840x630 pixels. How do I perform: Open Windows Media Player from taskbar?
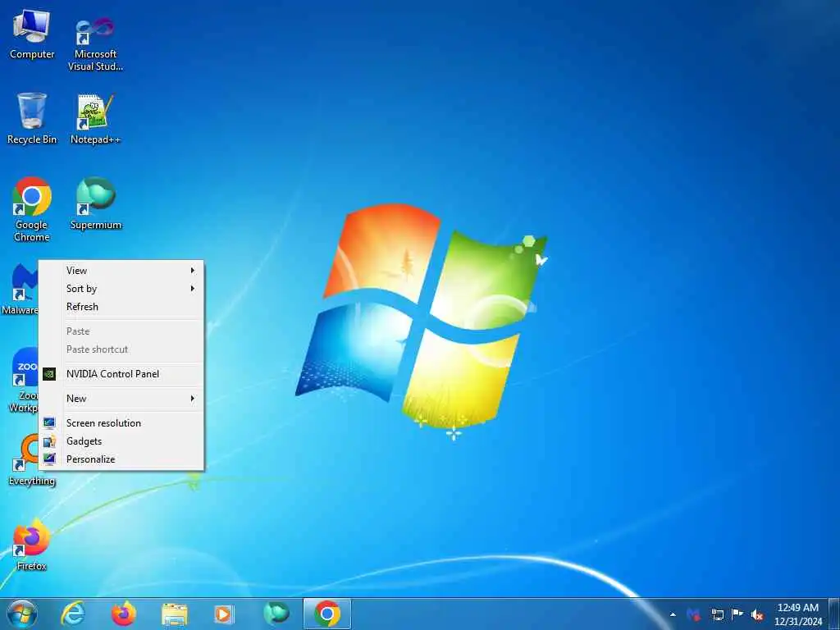coord(223,614)
